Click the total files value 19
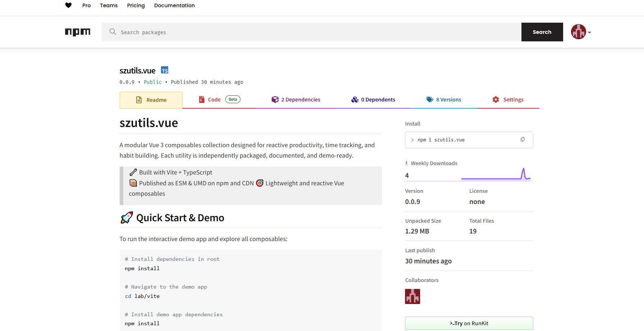Viewport: 644px width, 331px height. coord(473,231)
